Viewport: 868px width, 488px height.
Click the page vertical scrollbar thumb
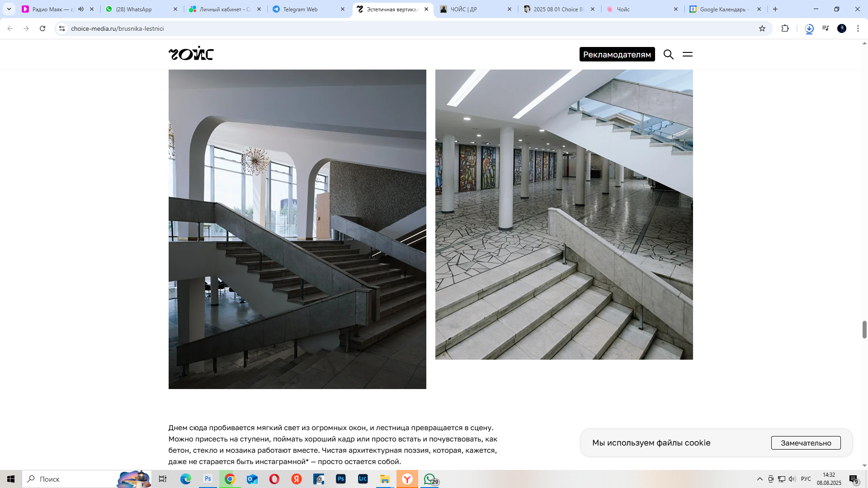coord(864,329)
